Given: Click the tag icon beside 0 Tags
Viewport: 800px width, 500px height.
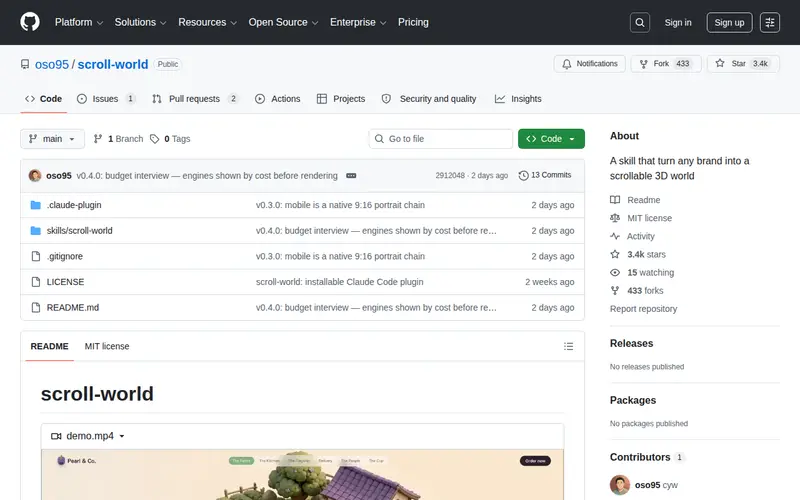Looking at the screenshot, I should coord(155,139).
